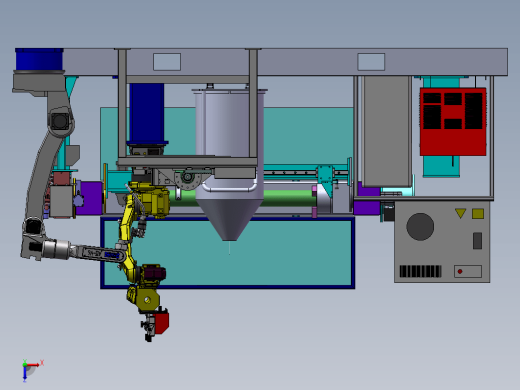Select the long gray overhead beam
This screenshot has height=390, width=520.
285,62
